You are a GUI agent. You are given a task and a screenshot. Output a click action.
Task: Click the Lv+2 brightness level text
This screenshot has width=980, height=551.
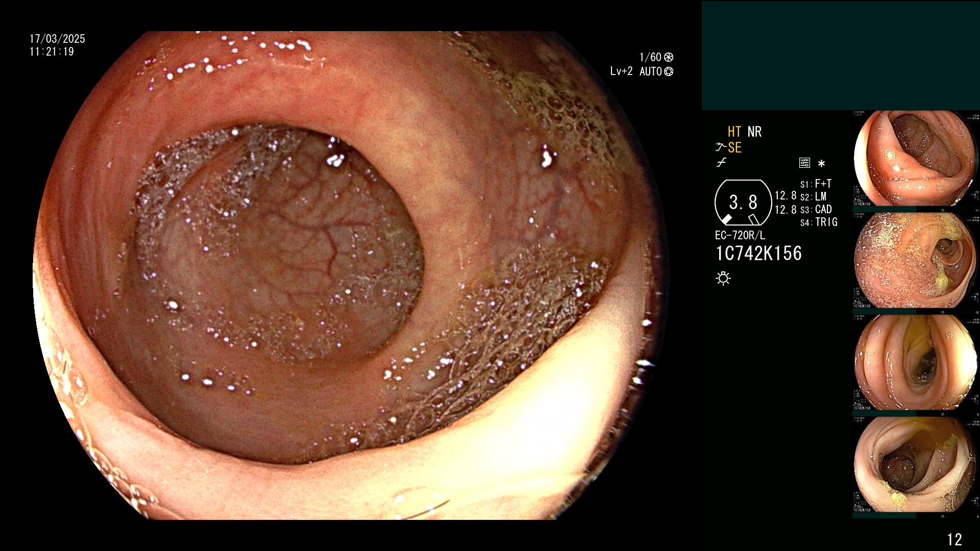621,71
